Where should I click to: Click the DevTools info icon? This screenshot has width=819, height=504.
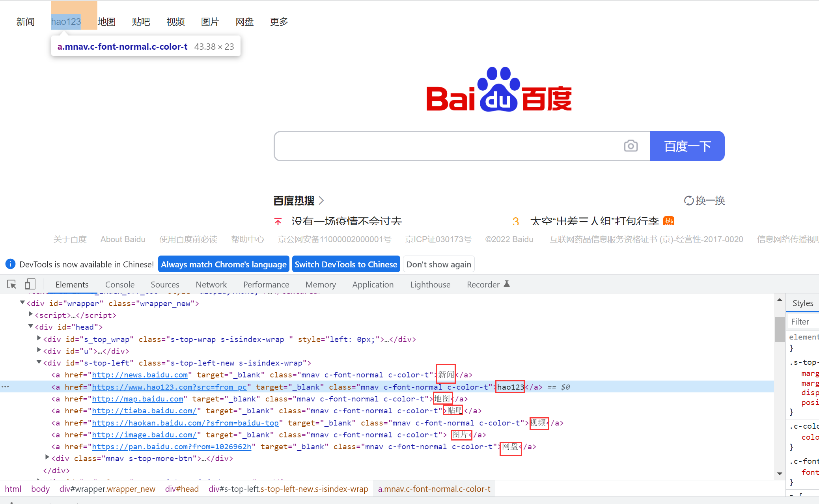coord(10,264)
